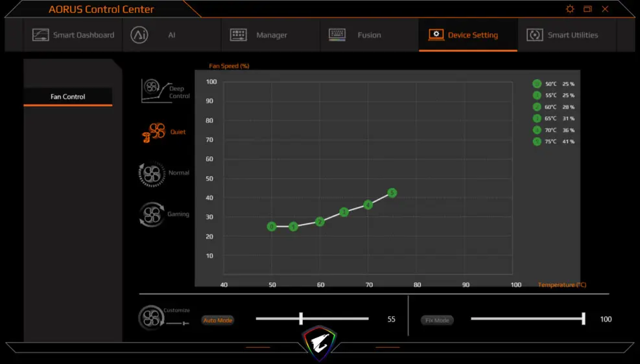Click the Smart Utilities icon
The height and width of the screenshot is (364, 640).
[x=535, y=34]
